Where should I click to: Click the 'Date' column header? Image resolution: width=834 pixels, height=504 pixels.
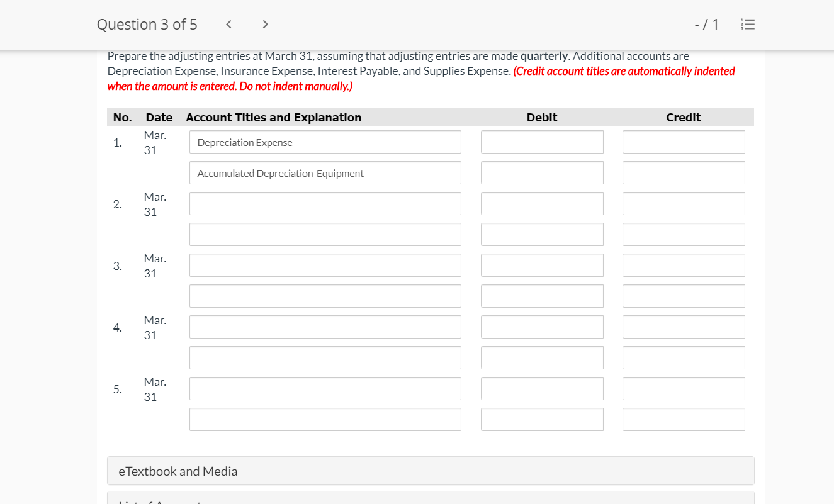(x=159, y=117)
